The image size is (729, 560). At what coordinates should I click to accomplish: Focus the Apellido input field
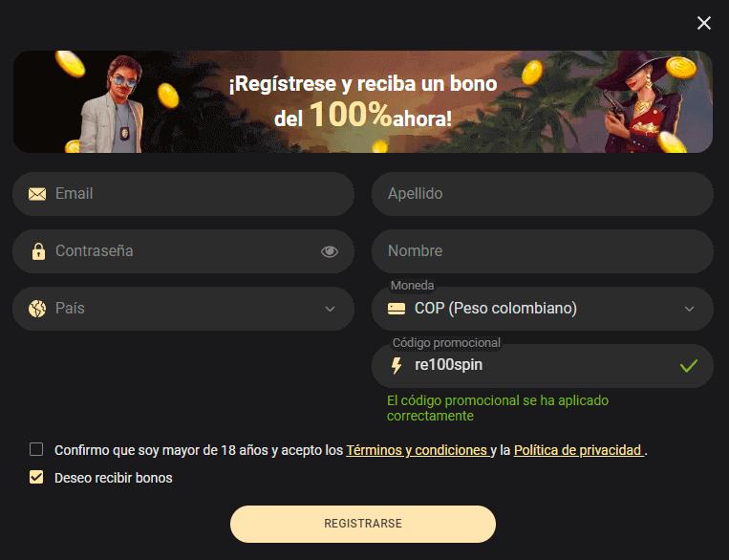click(x=542, y=194)
